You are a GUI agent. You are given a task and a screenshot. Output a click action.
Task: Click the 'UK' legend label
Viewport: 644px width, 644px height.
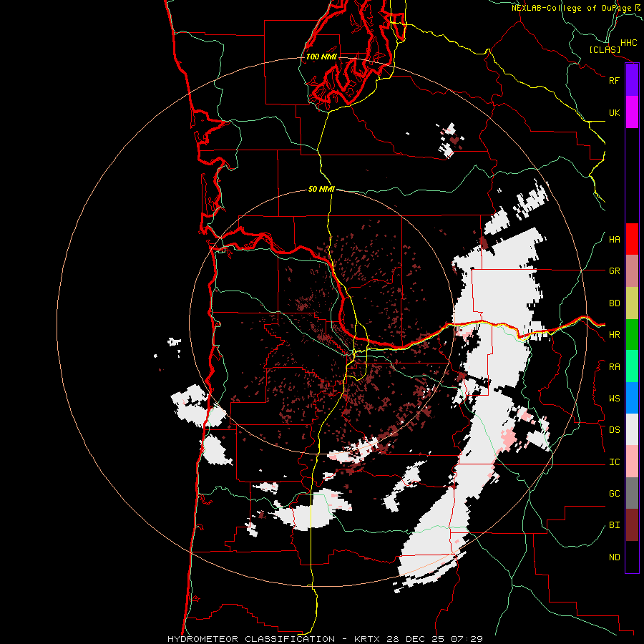click(614, 112)
